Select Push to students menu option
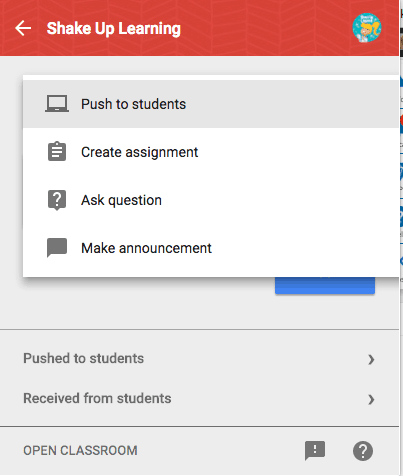The height and width of the screenshot is (476, 403). click(211, 104)
